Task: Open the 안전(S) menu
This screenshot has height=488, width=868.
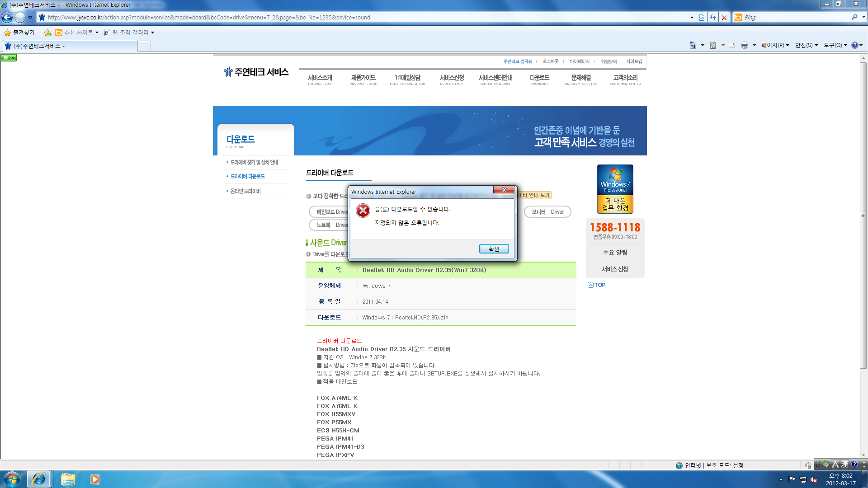Action: [x=806, y=45]
